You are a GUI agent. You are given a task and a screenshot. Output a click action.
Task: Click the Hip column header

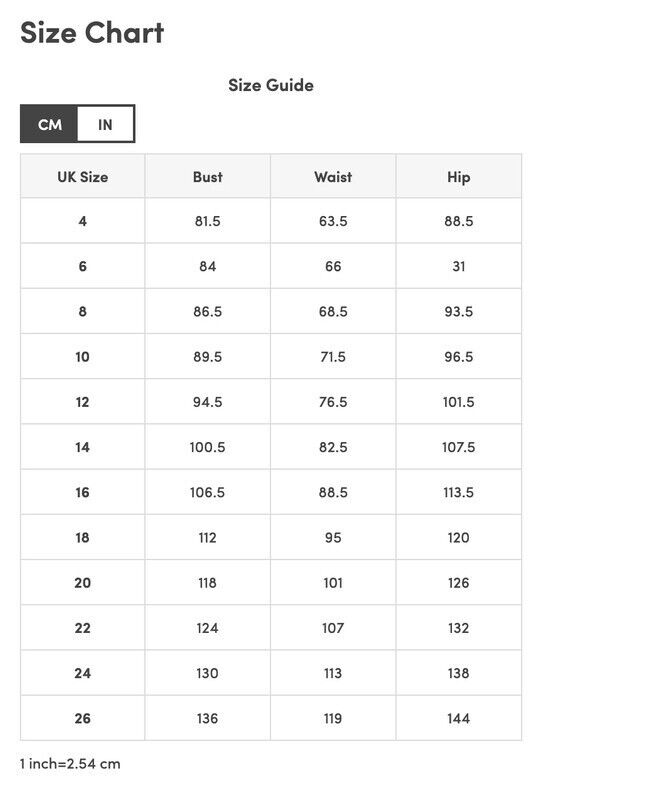click(458, 177)
